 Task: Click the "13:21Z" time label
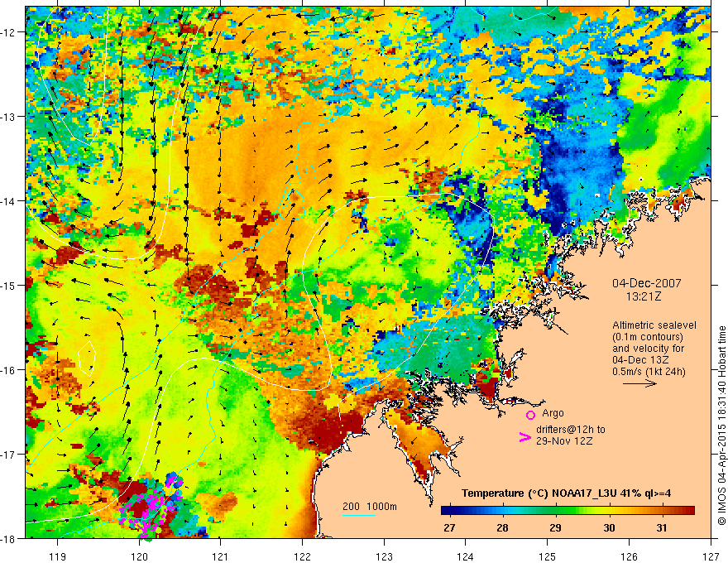point(644,296)
